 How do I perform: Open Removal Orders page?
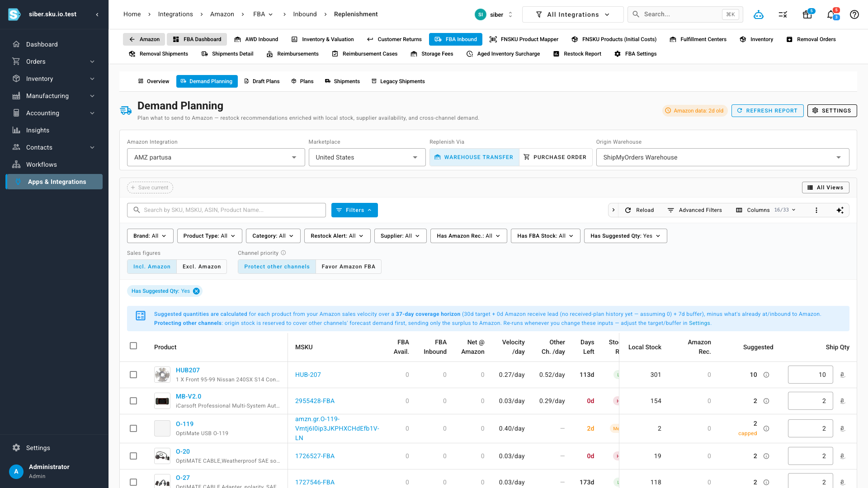(x=811, y=39)
